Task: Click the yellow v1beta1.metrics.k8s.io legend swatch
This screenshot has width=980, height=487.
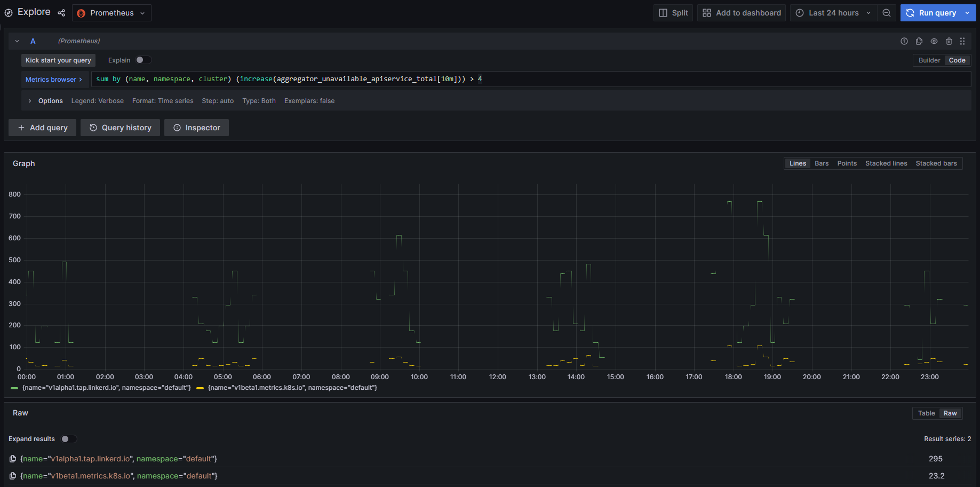Action: (200, 387)
